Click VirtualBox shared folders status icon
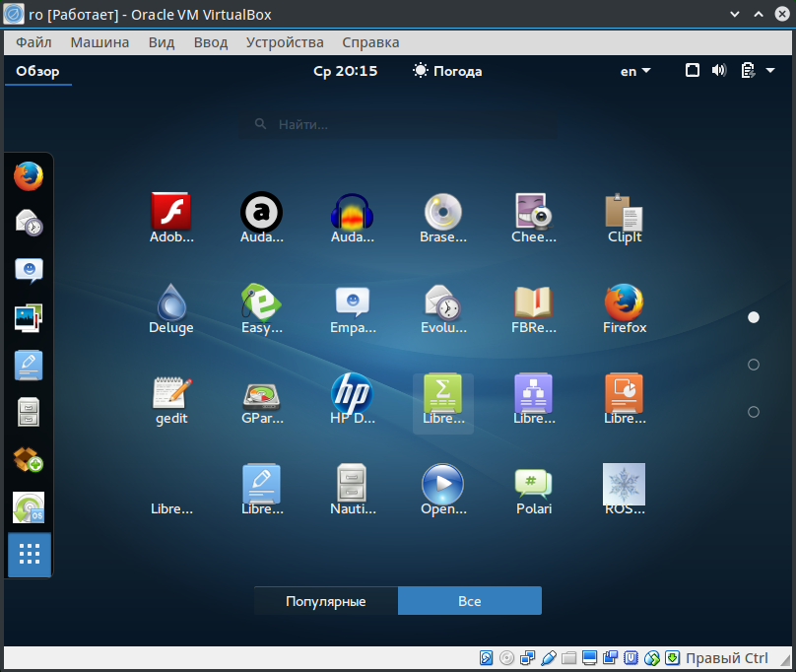 [x=569, y=658]
